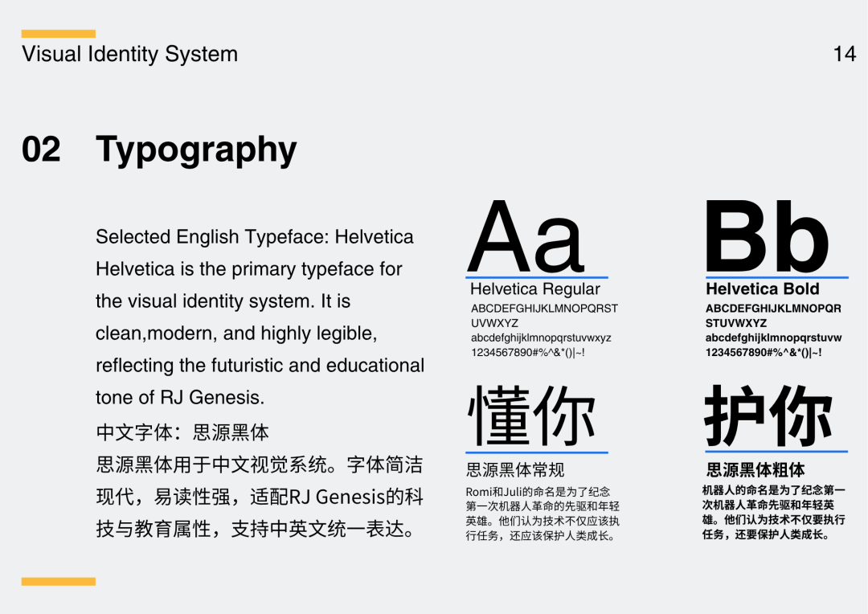Viewport: 868px width, 614px height.
Task: Select the Helvetica Regular label
Action: pyautogui.click(x=534, y=289)
